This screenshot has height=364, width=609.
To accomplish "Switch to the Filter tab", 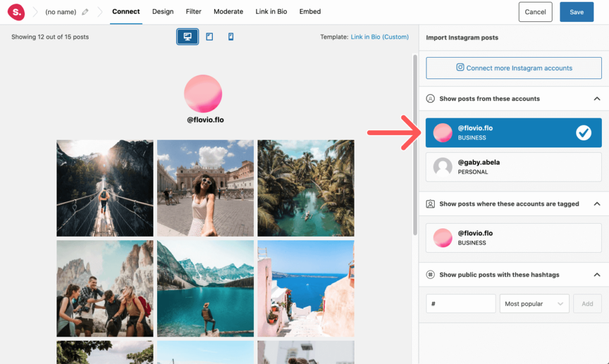I will (x=193, y=12).
